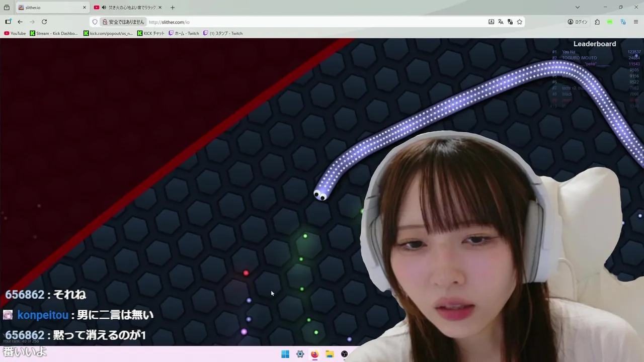
Task: Click the Firefox taskbar icon
Action: [314, 354]
